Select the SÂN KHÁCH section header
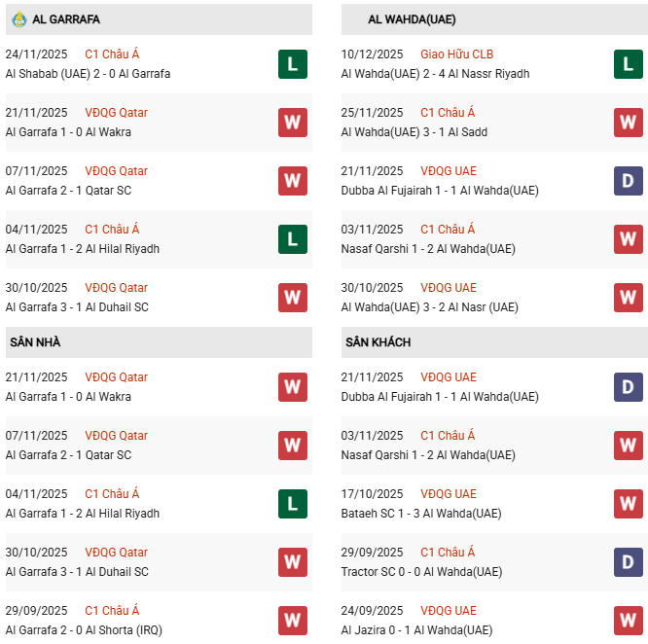 [378, 342]
